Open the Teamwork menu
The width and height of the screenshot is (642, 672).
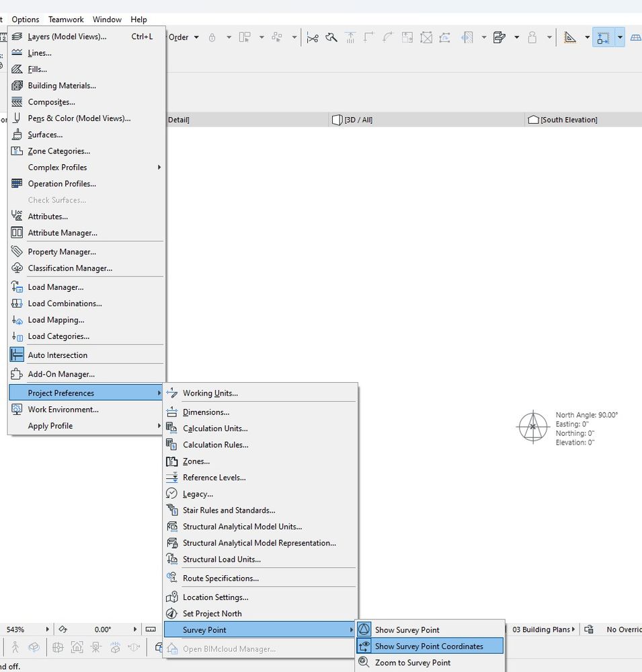tap(66, 20)
